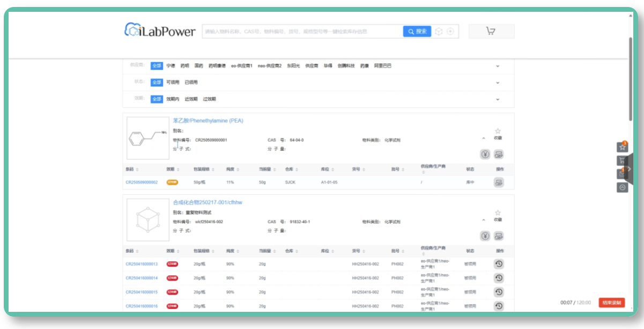The height and width of the screenshot is (329, 644).
Task: Filter suppliers by 东阳光
Action: 293,65
